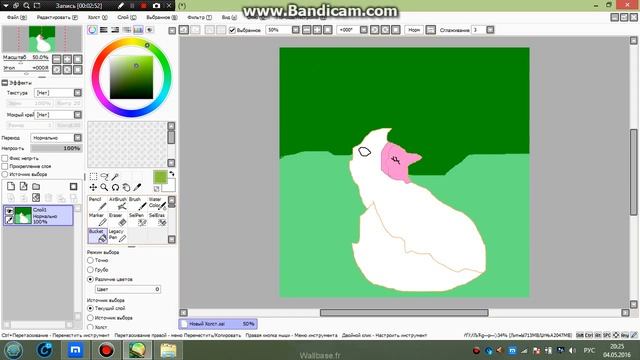The width and height of the screenshot is (640, 360).
Task: Open the Холст menu
Action: tap(97, 18)
